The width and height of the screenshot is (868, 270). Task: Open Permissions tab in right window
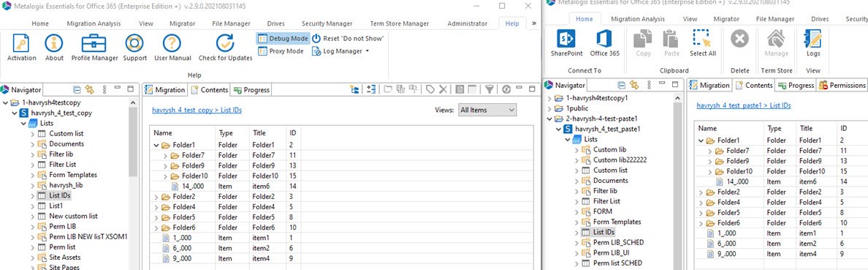click(842, 86)
